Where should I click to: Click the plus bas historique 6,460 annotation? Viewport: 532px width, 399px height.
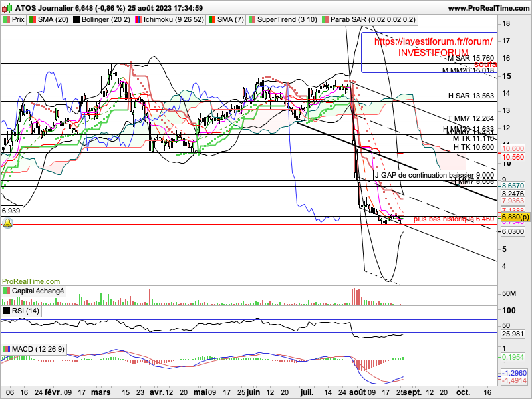click(454, 219)
